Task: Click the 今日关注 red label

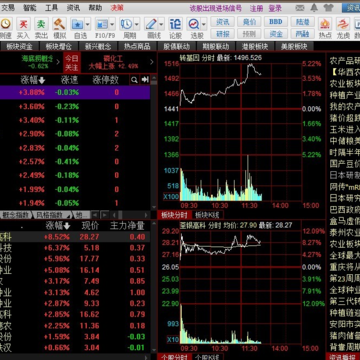Action: [72, 62]
